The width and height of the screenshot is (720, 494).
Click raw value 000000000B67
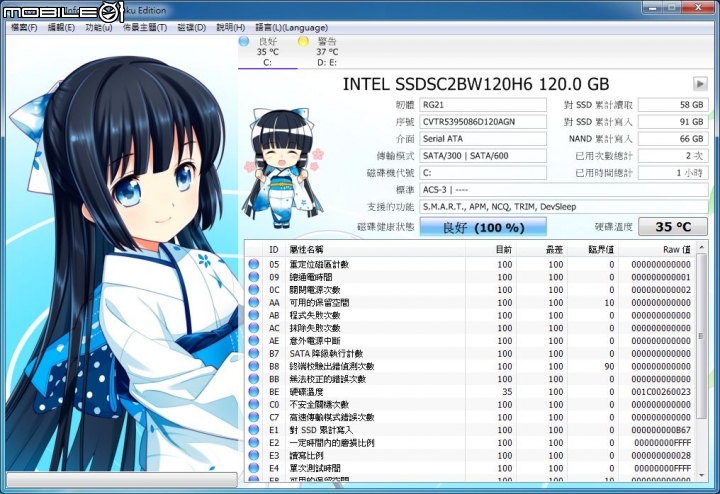pos(661,430)
